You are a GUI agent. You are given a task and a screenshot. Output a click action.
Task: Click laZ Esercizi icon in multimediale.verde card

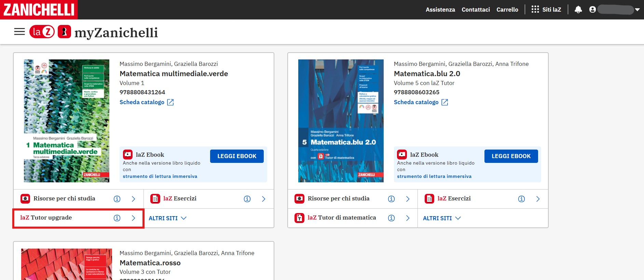155,199
